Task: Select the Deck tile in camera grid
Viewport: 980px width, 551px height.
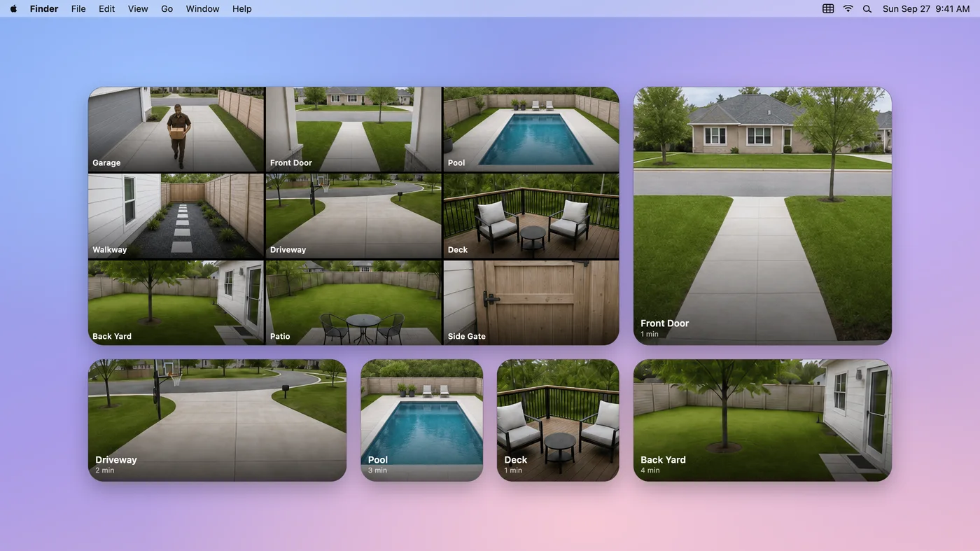Action: point(531,216)
